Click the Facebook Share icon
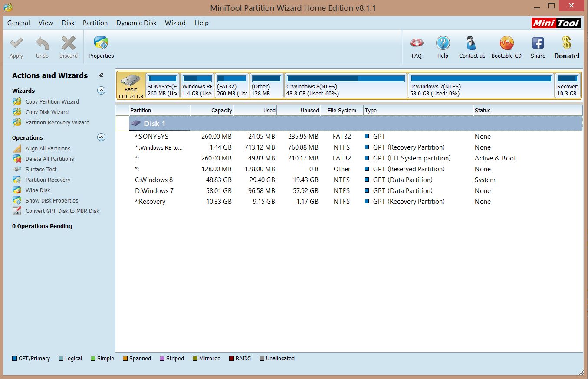The height and width of the screenshot is (379, 588). tap(538, 44)
